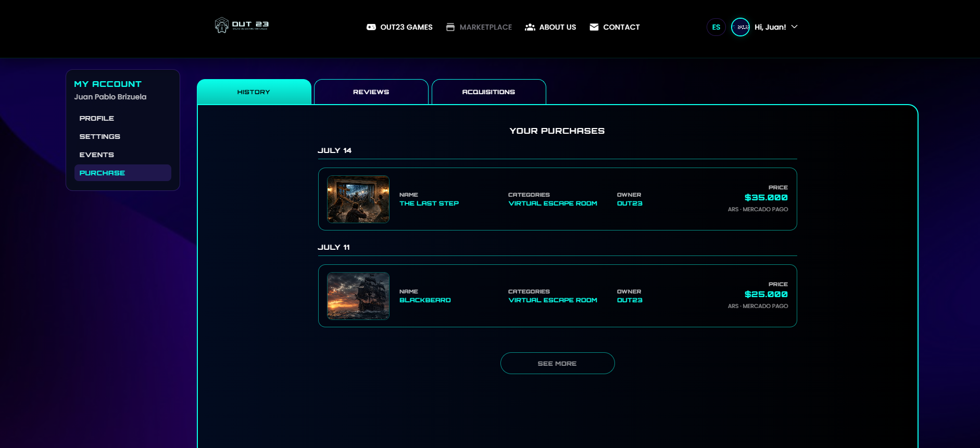
Task: Click the gamepad icon beside OUT23 GAMES
Action: coord(371,27)
